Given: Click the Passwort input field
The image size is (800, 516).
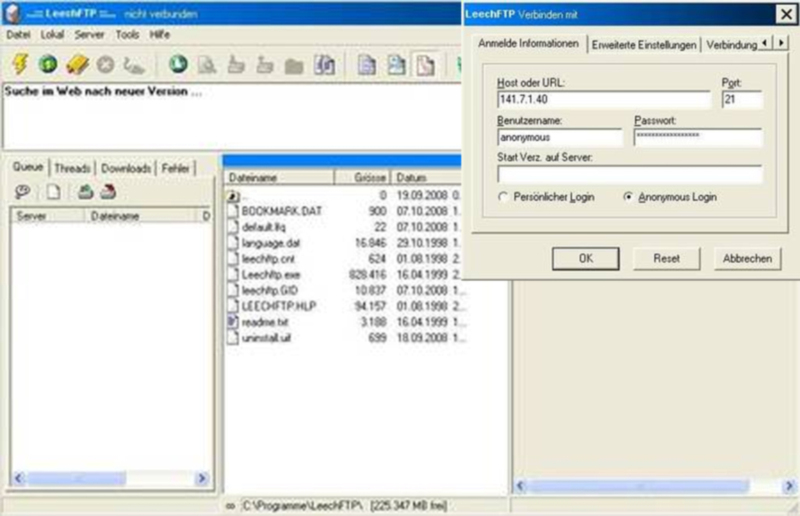Looking at the screenshot, I should tap(698, 137).
